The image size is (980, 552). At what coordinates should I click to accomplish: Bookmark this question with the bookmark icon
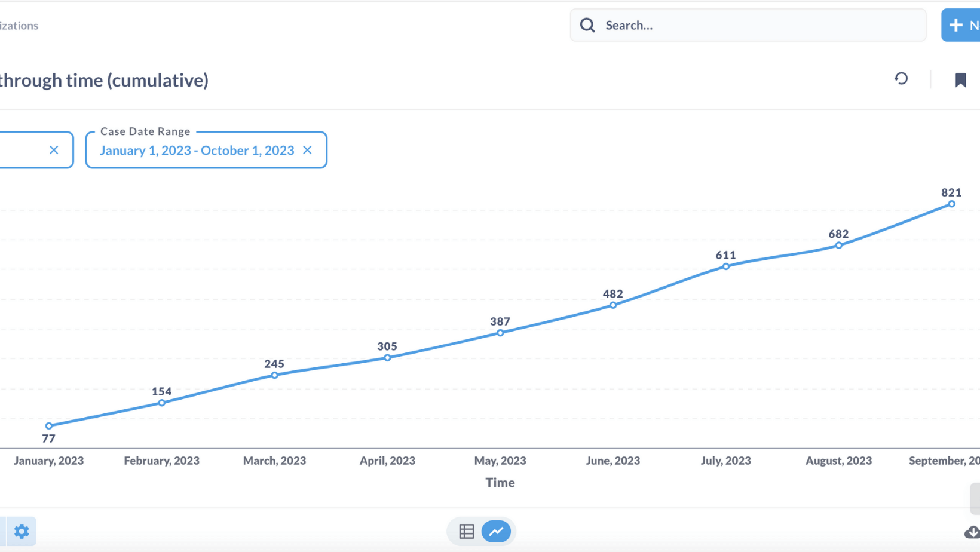coord(960,80)
